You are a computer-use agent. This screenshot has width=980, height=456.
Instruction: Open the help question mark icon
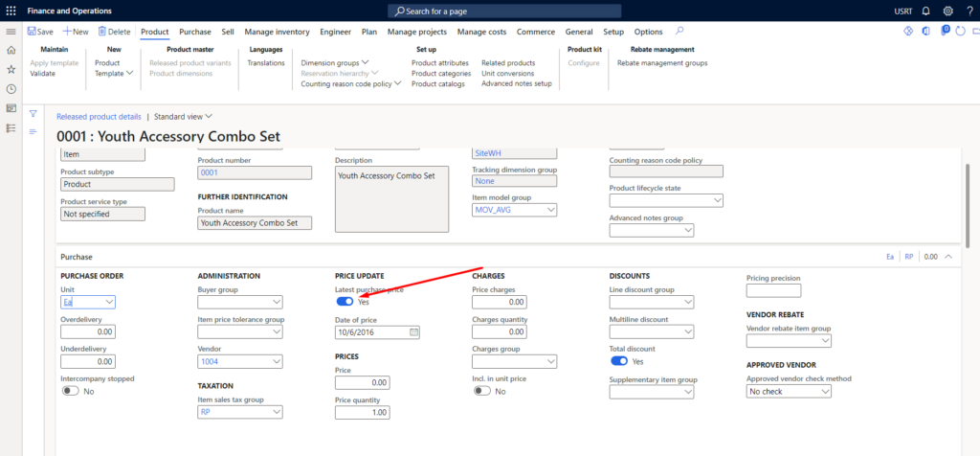coord(969,11)
